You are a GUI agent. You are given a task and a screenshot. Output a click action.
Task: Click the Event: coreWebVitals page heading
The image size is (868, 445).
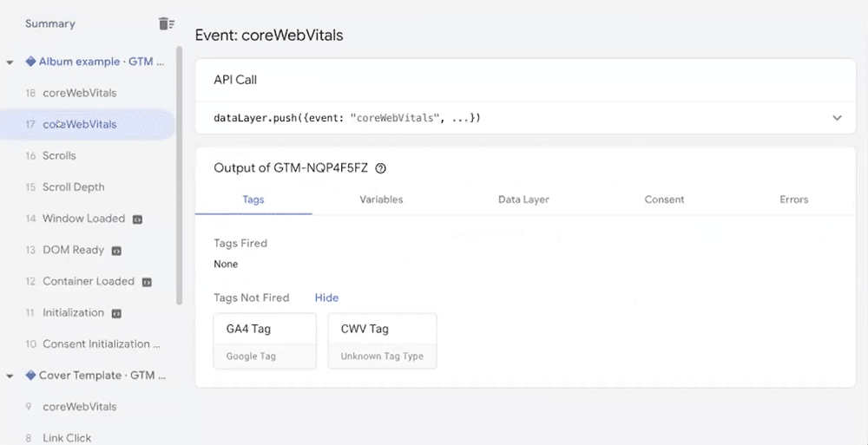click(270, 36)
